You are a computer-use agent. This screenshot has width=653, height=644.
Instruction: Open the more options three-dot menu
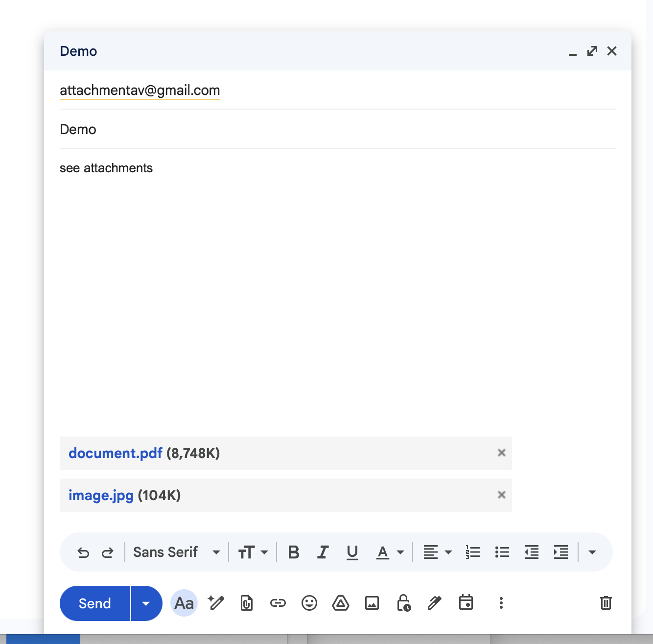501,603
